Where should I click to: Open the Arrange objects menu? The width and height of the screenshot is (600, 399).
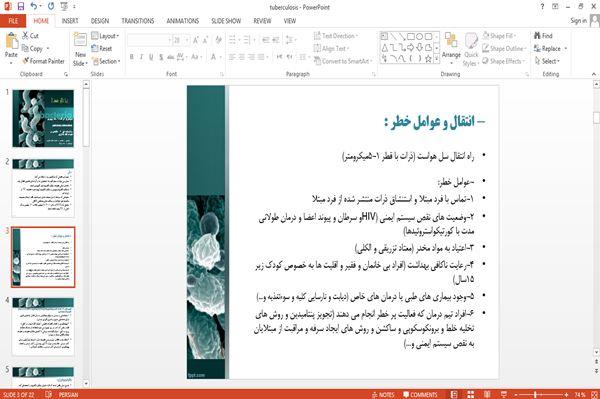(x=451, y=47)
